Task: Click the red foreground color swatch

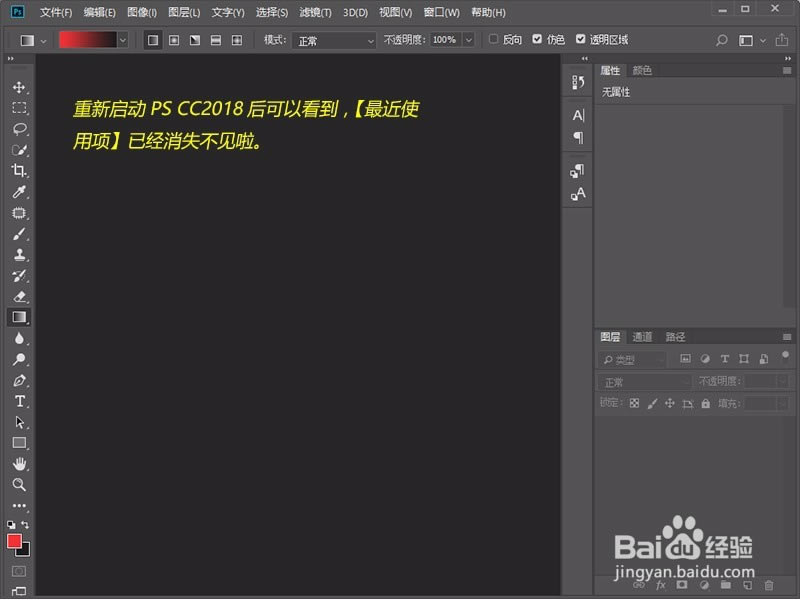Action: click(14, 543)
